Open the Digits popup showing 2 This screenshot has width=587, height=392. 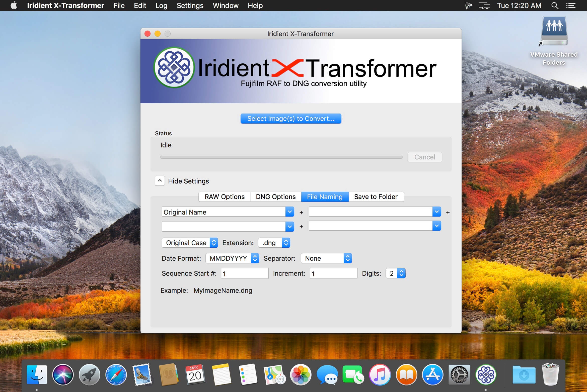pos(396,273)
